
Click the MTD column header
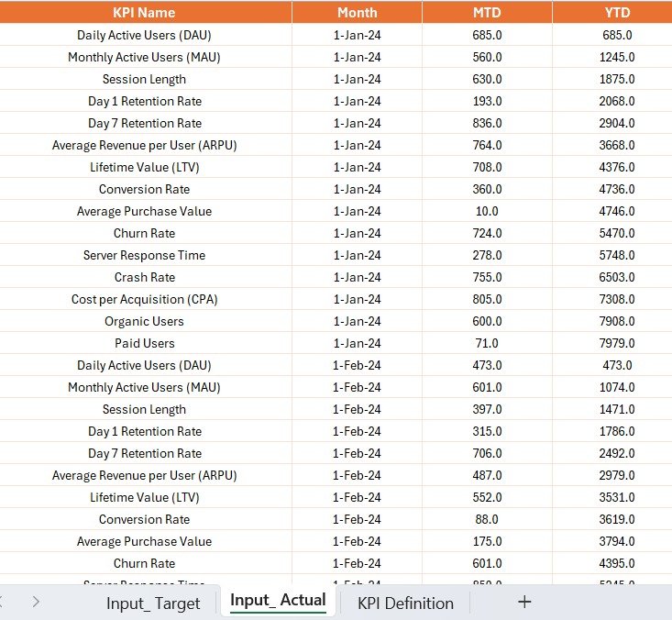(x=487, y=13)
